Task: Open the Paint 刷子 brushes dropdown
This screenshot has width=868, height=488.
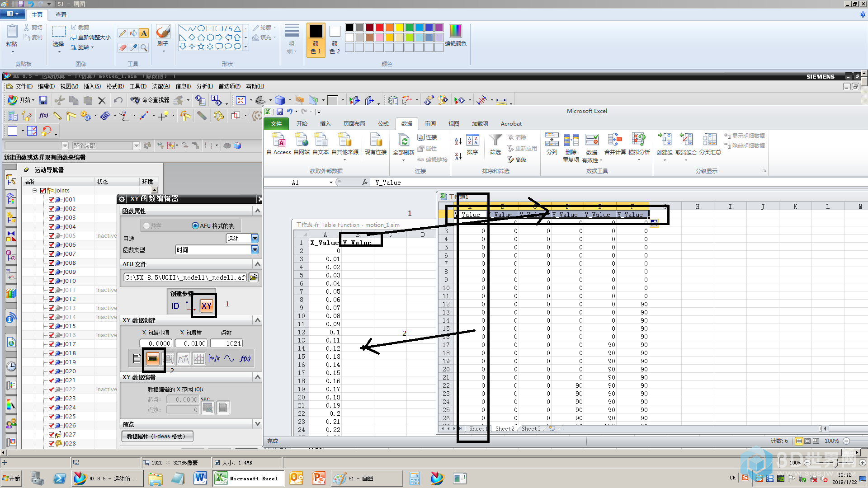Action: (x=163, y=51)
